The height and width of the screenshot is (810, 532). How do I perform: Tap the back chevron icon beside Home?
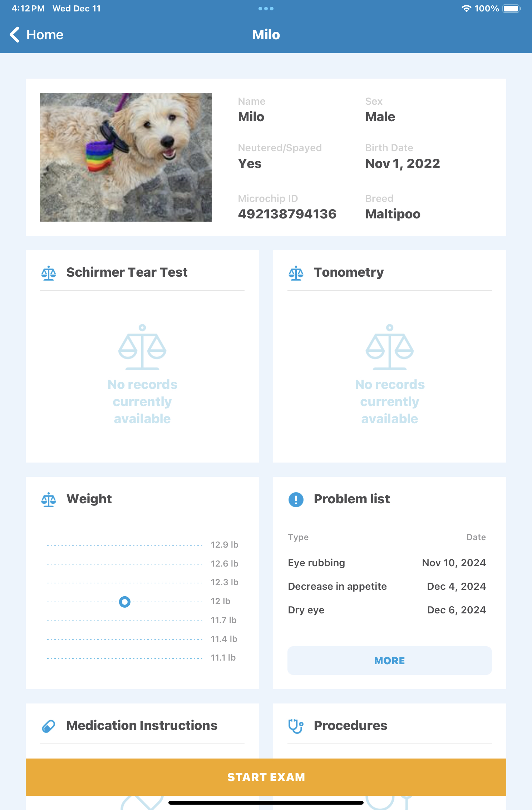click(x=15, y=35)
